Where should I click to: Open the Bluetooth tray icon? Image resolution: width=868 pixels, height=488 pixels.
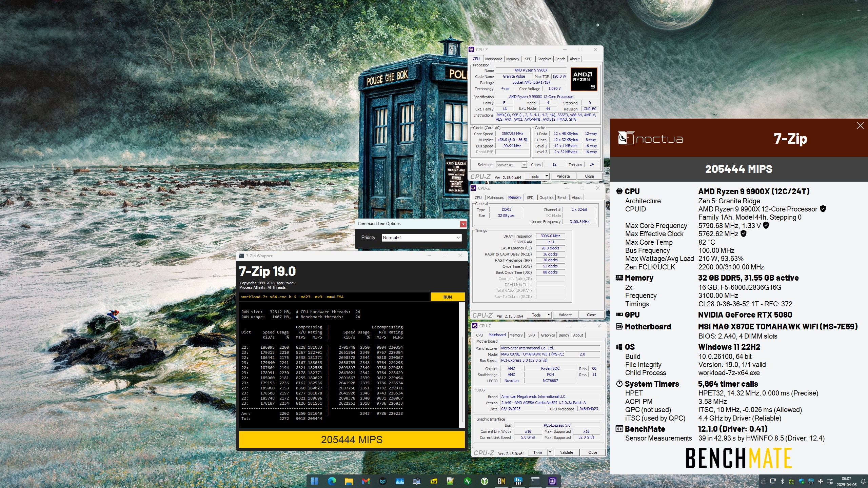click(782, 481)
